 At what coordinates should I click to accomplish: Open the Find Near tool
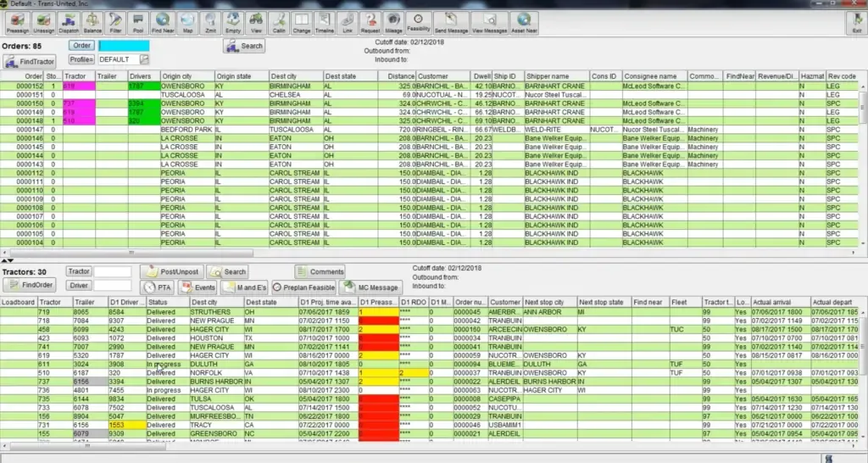pyautogui.click(x=163, y=23)
